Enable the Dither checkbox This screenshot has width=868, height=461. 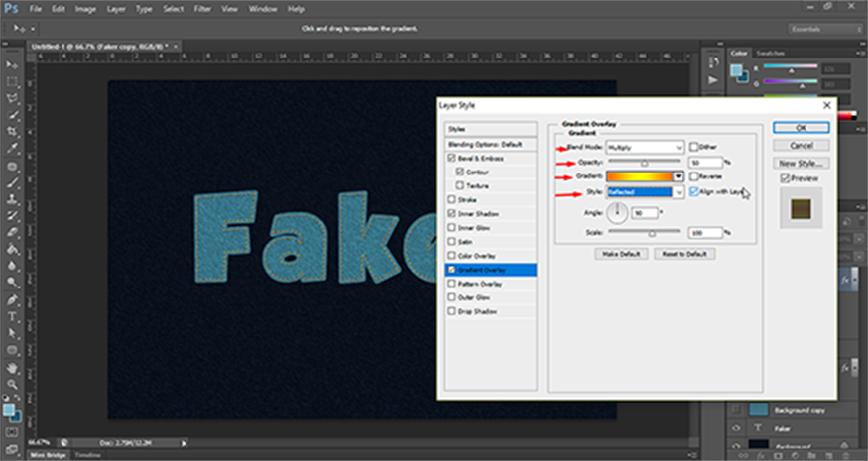[694, 145]
